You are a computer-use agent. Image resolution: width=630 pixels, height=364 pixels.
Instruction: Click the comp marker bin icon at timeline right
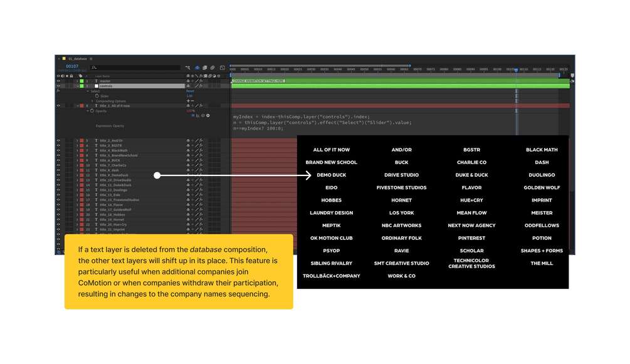point(572,76)
